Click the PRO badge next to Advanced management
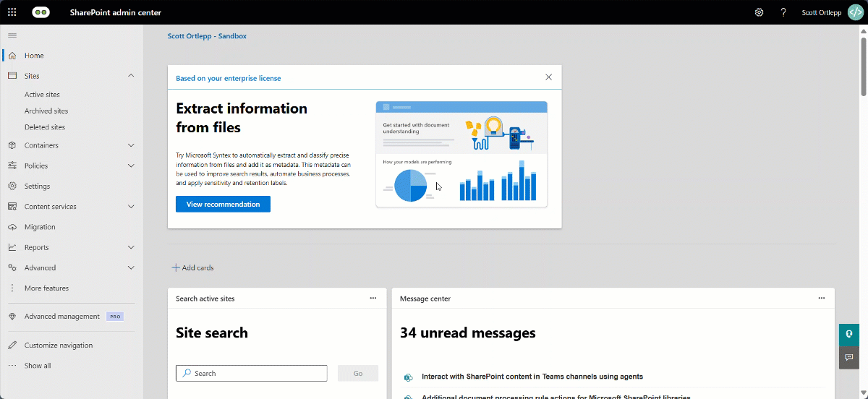The image size is (868, 399). point(114,317)
